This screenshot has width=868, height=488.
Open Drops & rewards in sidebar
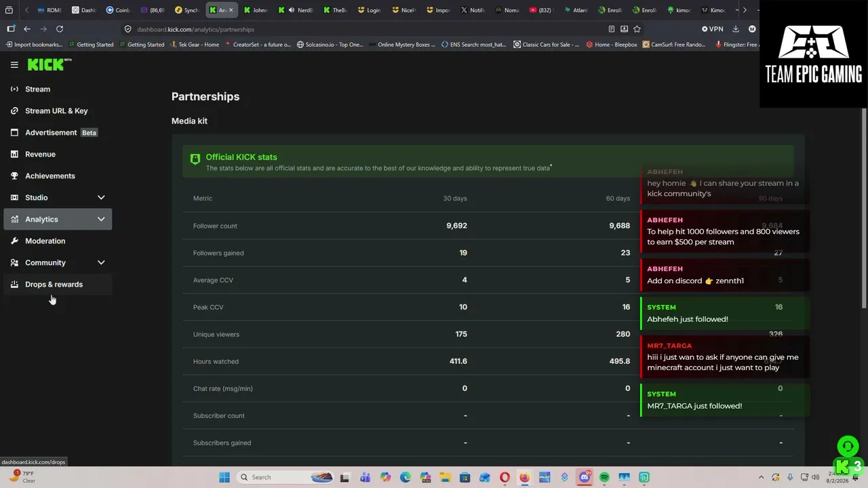coord(58,284)
